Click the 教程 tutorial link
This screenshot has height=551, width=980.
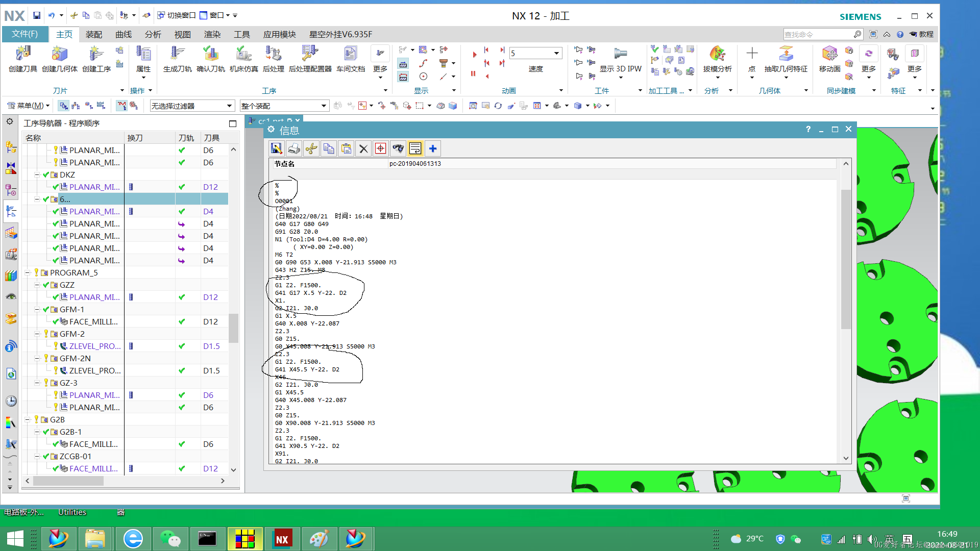click(922, 34)
